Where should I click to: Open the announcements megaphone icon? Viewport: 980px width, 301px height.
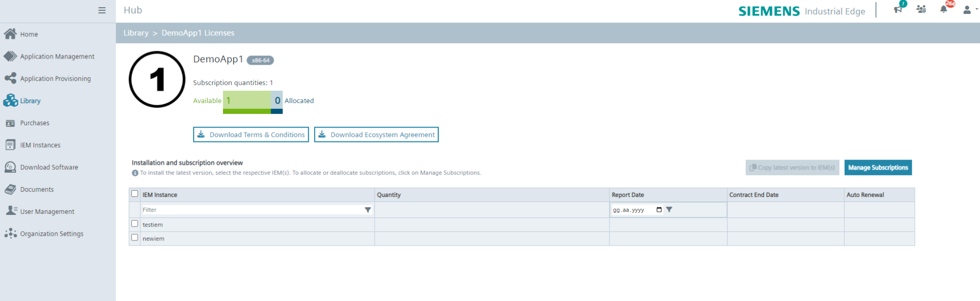[x=897, y=10]
